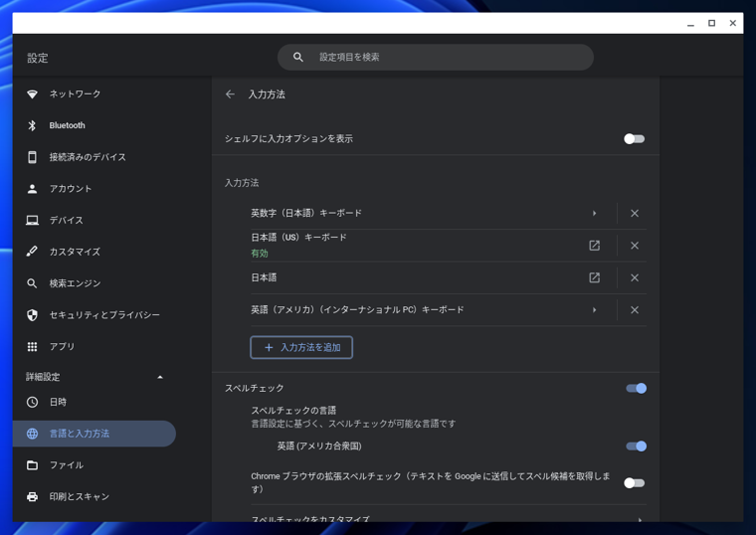Collapse the 詳細設定 section
Screen dimensions: 756x535
[160, 378]
